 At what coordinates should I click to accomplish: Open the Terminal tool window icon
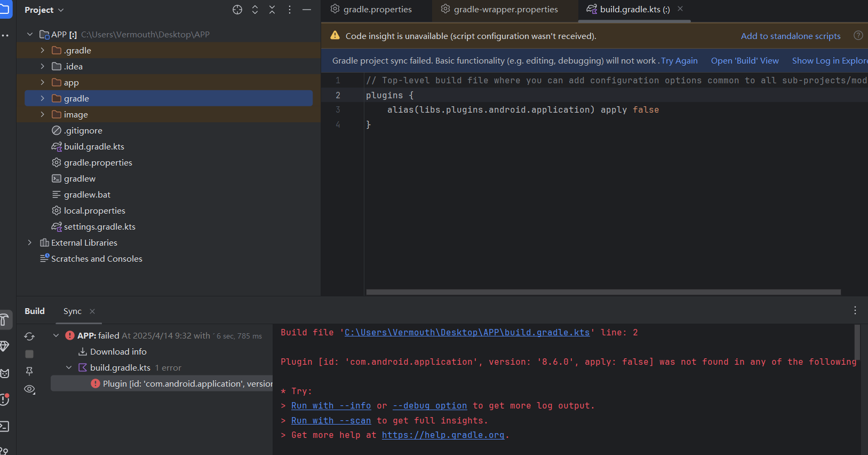point(4,426)
